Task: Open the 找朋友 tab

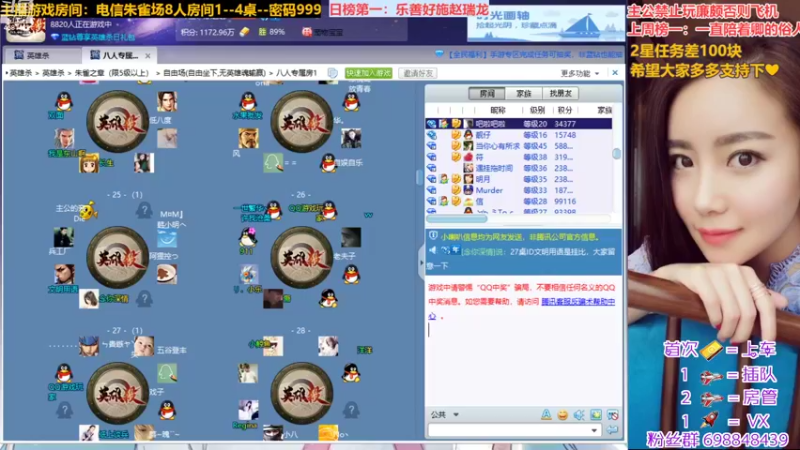Action: point(560,93)
